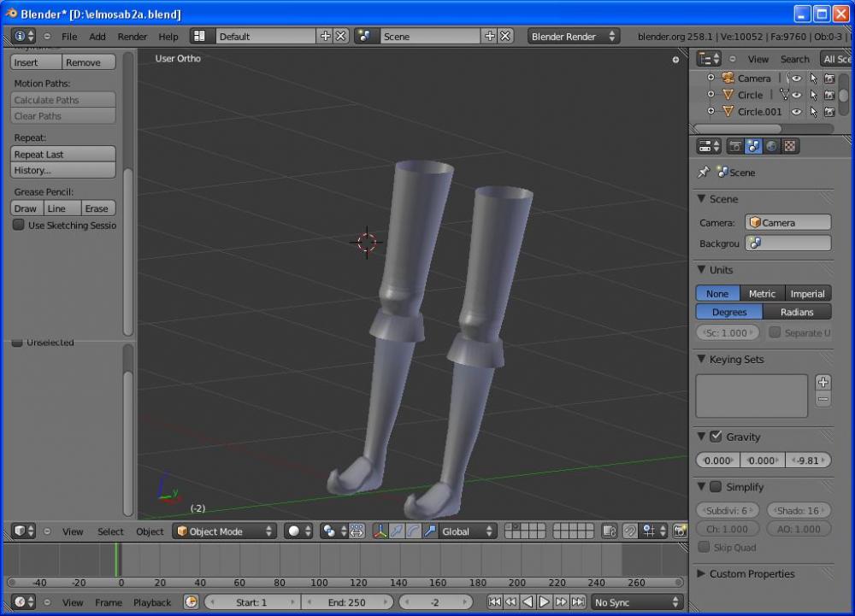Click the Repeat Last button

point(63,155)
